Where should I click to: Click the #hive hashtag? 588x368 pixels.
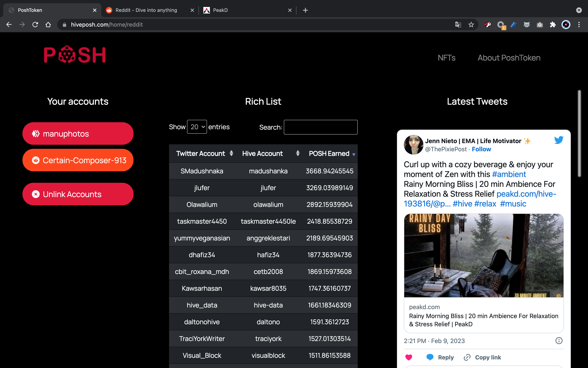(462, 204)
